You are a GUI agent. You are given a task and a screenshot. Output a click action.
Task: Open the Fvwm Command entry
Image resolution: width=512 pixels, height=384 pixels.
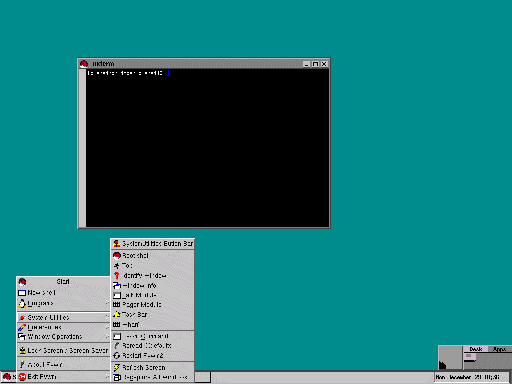tap(152, 336)
